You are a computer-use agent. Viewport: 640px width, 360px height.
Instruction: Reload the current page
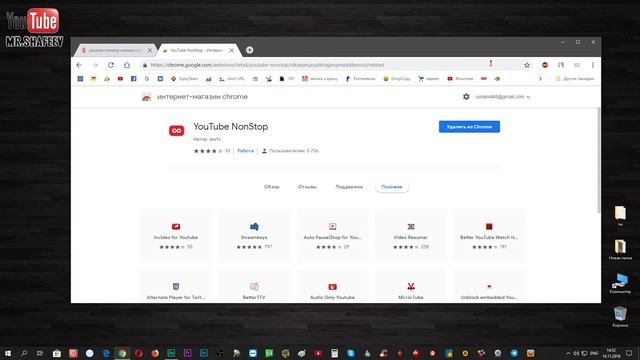pos(111,65)
